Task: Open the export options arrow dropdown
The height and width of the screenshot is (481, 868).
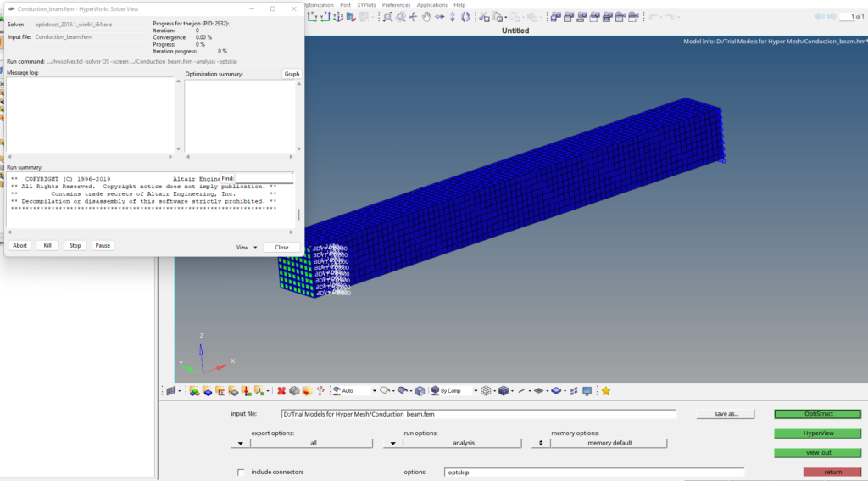Action: click(240, 444)
